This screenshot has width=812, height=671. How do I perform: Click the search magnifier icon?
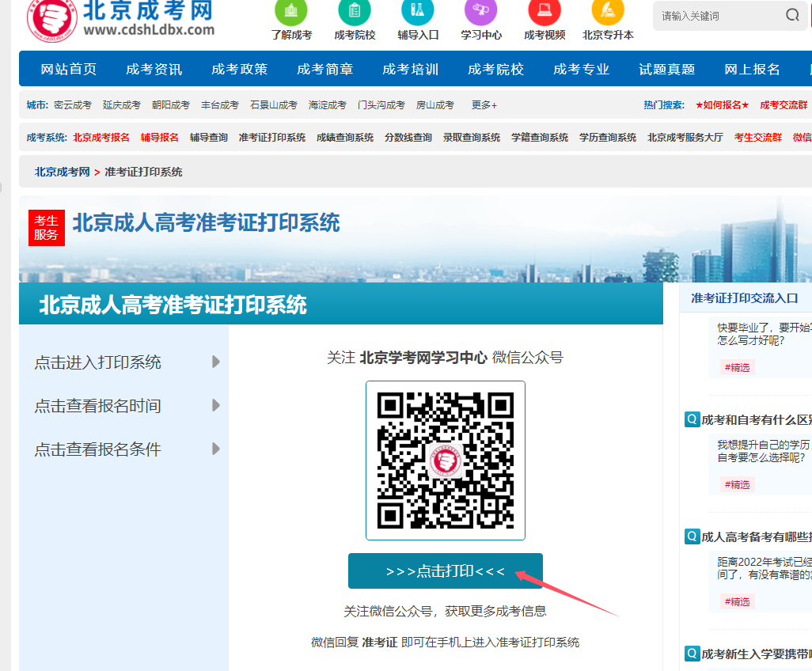click(792, 15)
